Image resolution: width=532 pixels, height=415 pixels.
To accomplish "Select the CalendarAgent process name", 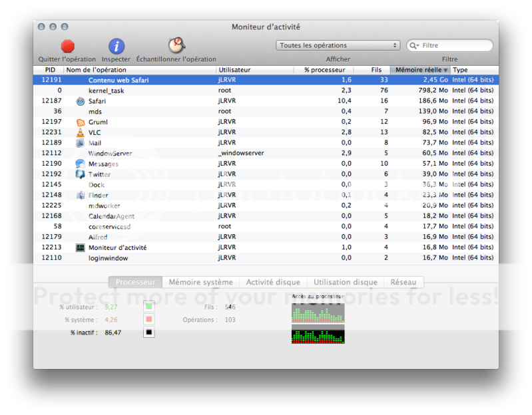I will point(111,216).
